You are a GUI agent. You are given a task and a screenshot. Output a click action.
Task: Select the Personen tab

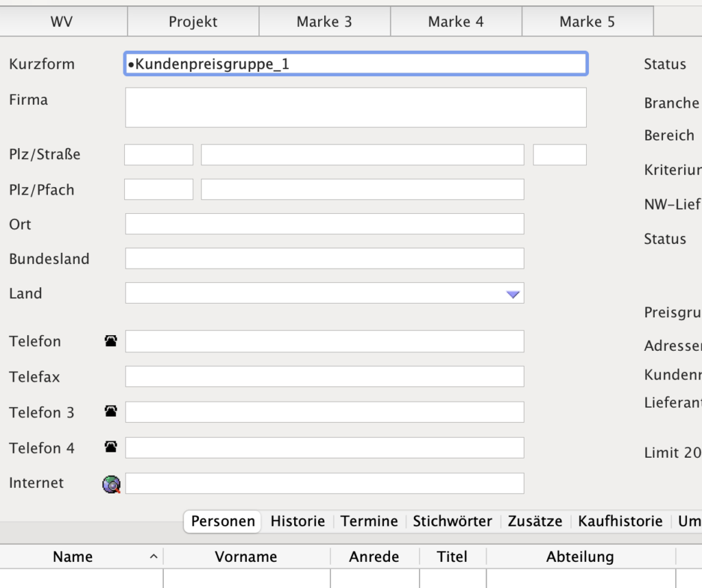(x=223, y=522)
